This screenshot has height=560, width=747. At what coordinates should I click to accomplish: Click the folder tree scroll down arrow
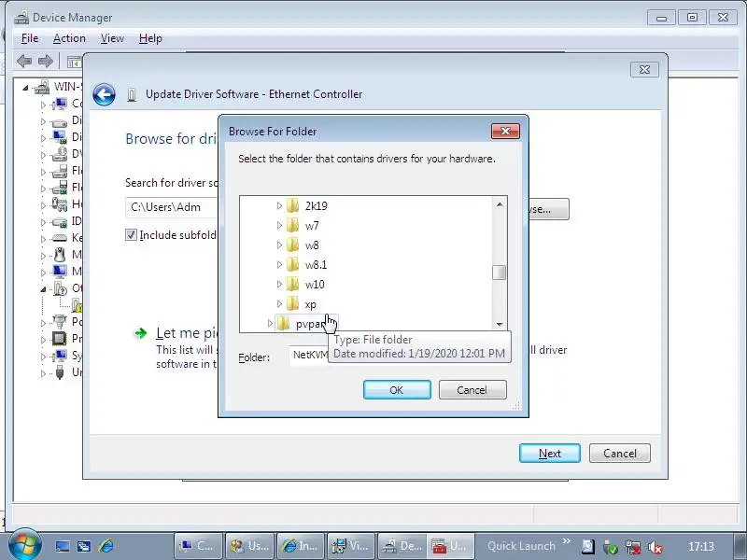(x=500, y=324)
